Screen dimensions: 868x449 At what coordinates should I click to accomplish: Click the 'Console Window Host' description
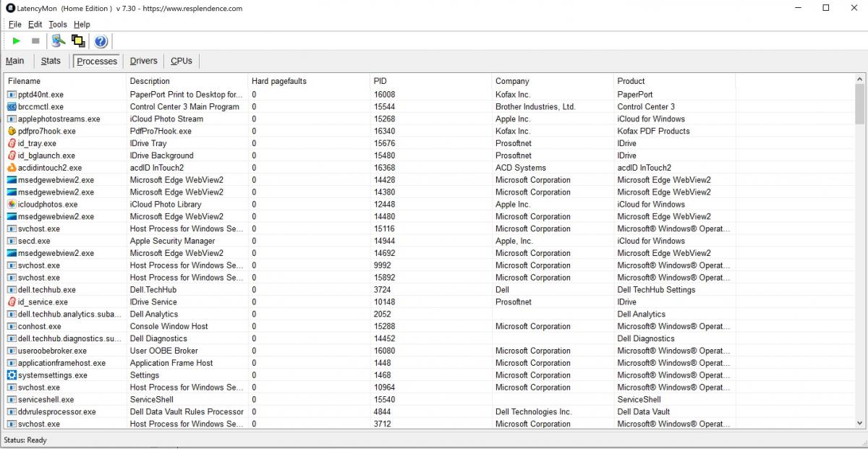point(169,327)
